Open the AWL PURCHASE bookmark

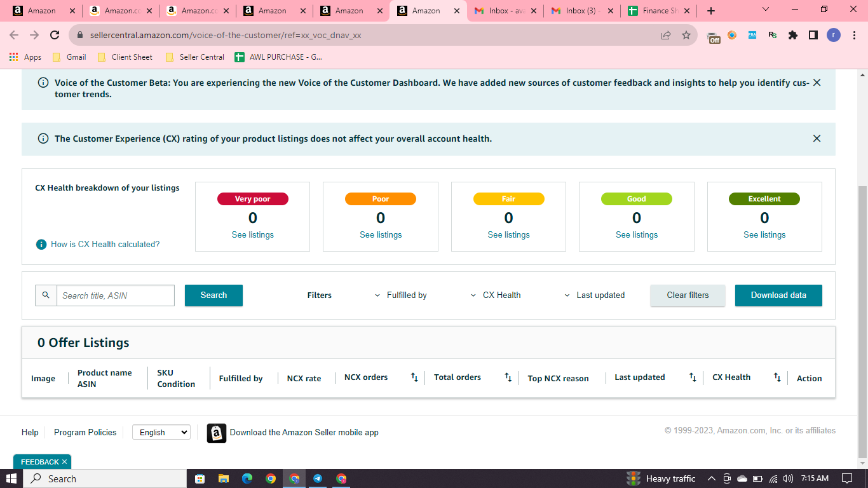click(278, 57)
